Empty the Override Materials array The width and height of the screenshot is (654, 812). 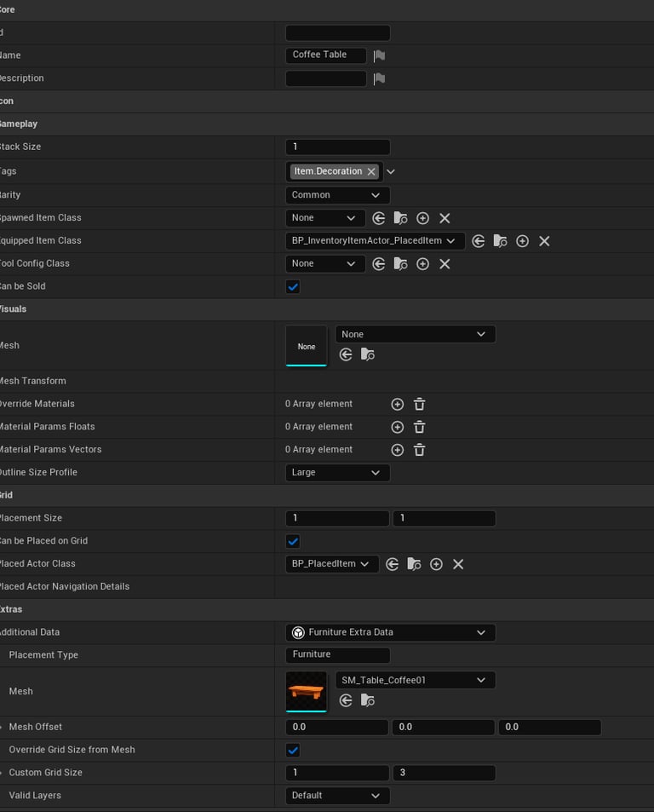(x=420, y=405)
